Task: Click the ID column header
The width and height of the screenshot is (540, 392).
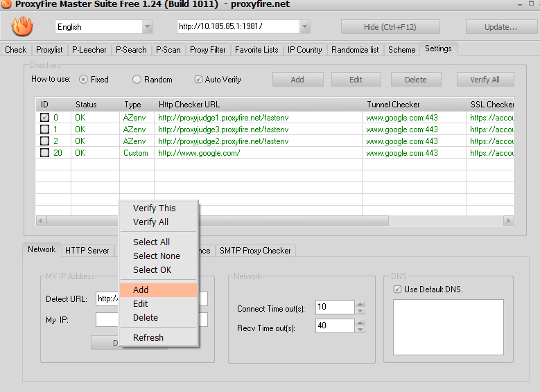Action: [x=53, y=105]
